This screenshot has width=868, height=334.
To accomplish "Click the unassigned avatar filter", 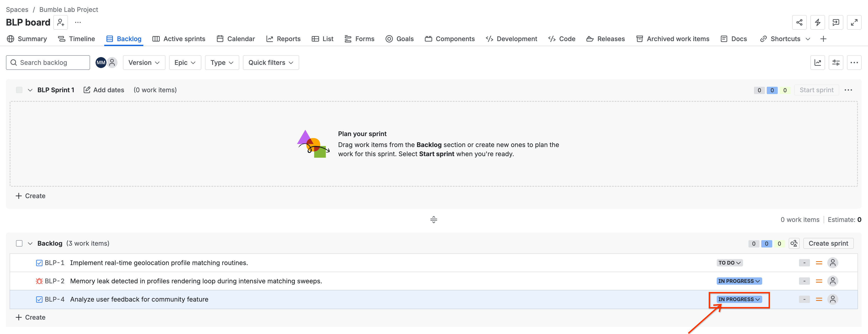I will point(112,63).
